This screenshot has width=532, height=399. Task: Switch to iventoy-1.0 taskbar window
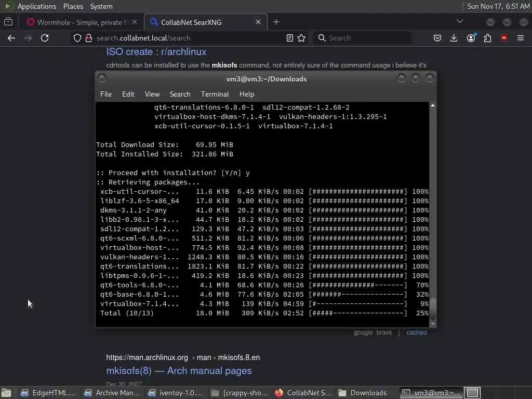176,393
